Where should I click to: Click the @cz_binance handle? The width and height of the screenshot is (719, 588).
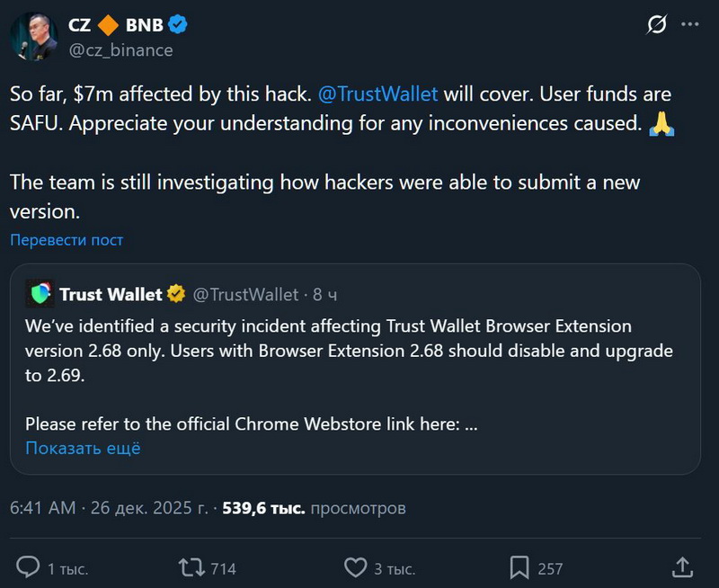(x=120, y=50)
